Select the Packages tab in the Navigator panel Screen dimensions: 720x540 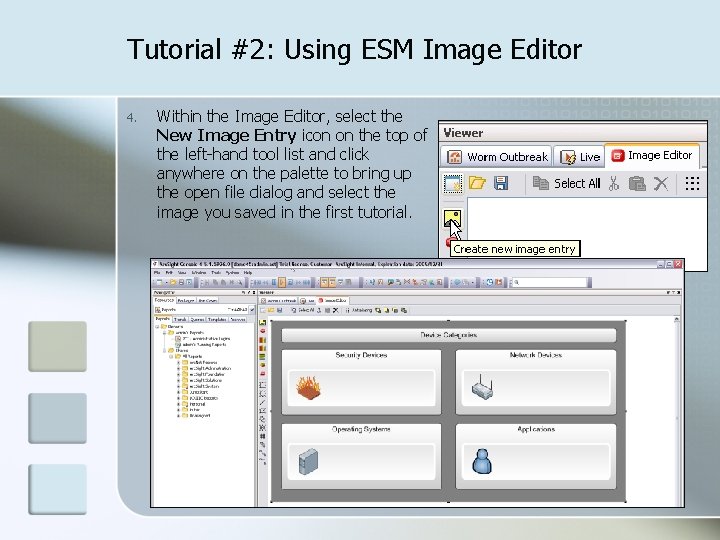pyautogui.click(x=186, y=301)
